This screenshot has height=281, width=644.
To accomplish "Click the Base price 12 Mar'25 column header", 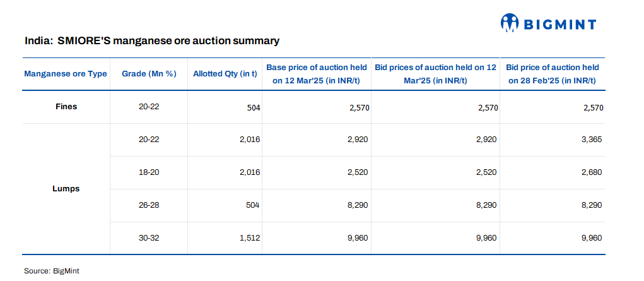I will coord(315,74).
